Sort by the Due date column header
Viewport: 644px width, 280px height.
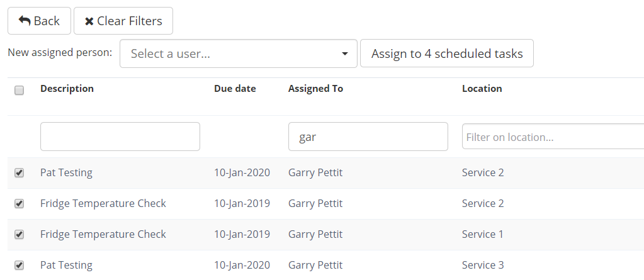[x=235, y=89]
